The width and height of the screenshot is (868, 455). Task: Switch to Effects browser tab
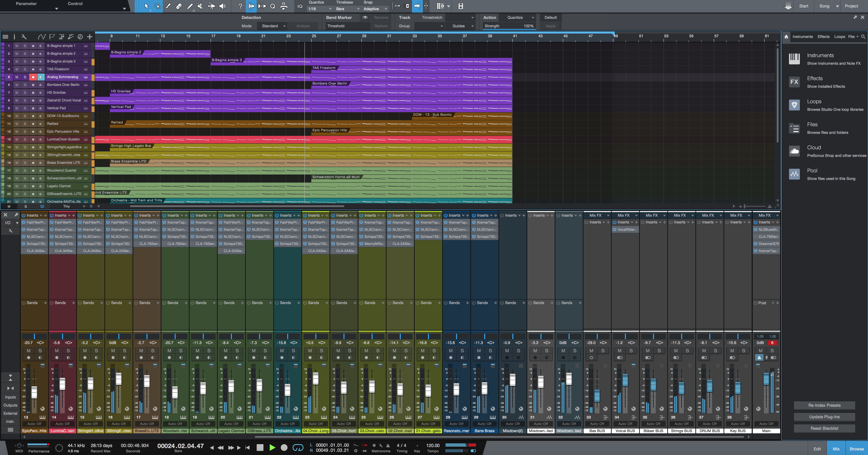pos(823,37)
